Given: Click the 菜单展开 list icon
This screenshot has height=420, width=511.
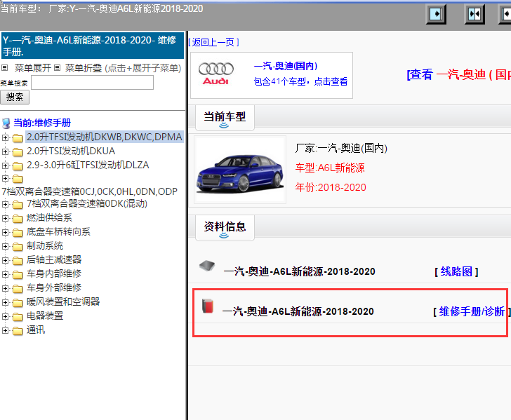Looking at the screenshot, I should tap(4, 68).
